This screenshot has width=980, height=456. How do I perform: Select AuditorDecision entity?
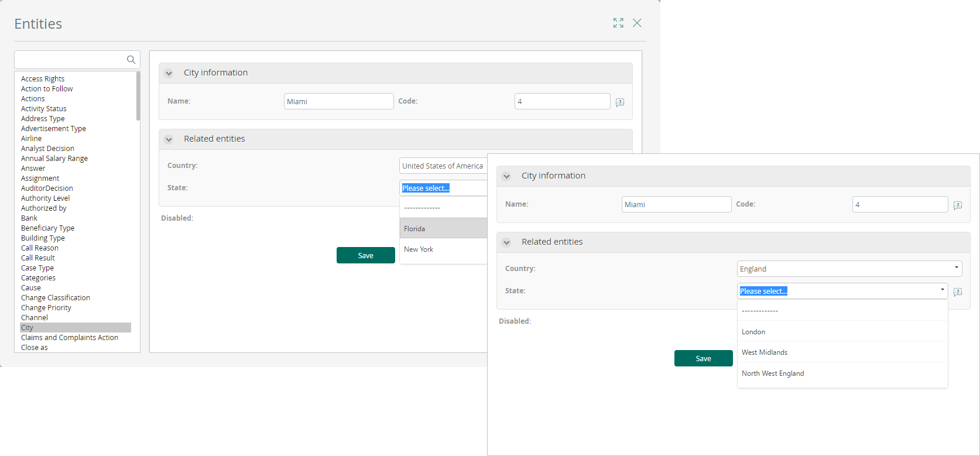click(x=47, y=188)
